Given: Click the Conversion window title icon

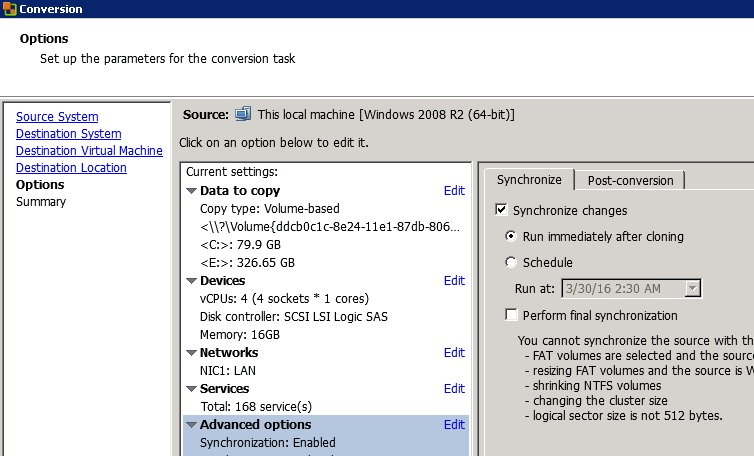Looking at the screenshot, I should [x=9, y=9].
